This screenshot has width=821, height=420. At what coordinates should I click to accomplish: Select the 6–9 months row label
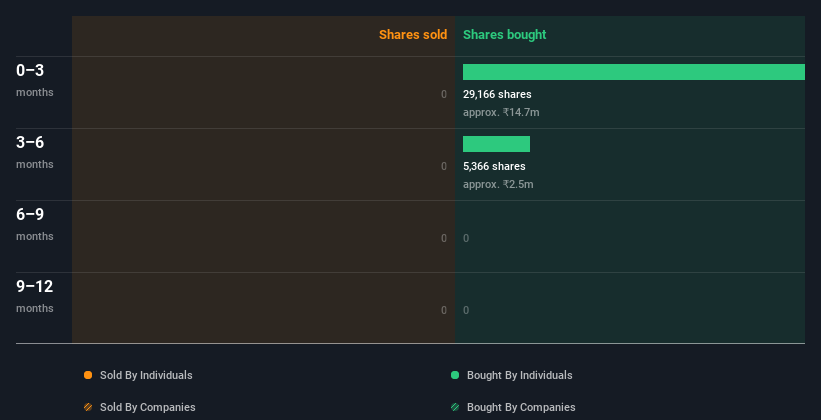[35, 224]
